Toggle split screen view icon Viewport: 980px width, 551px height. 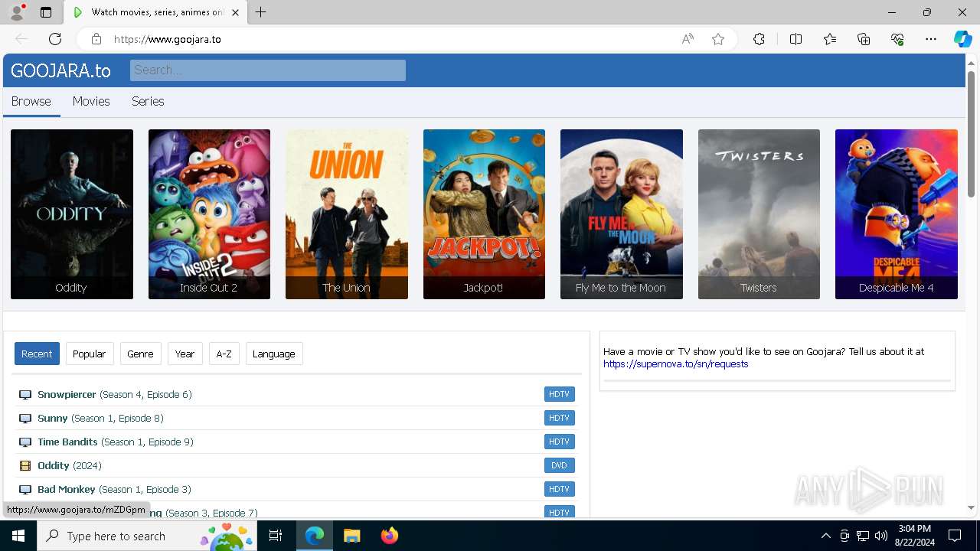coord(795,39)
